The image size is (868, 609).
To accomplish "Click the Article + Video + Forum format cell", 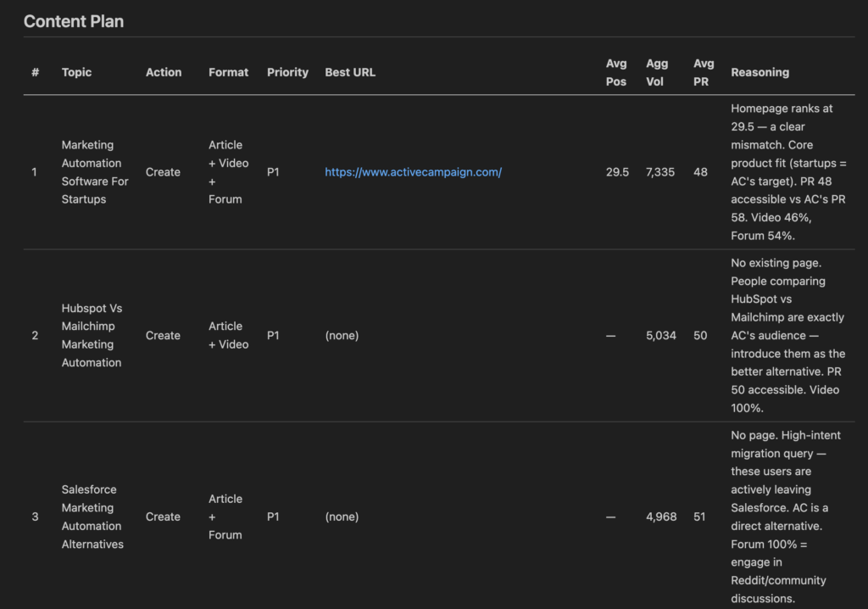I will click(x=225, y=172).
